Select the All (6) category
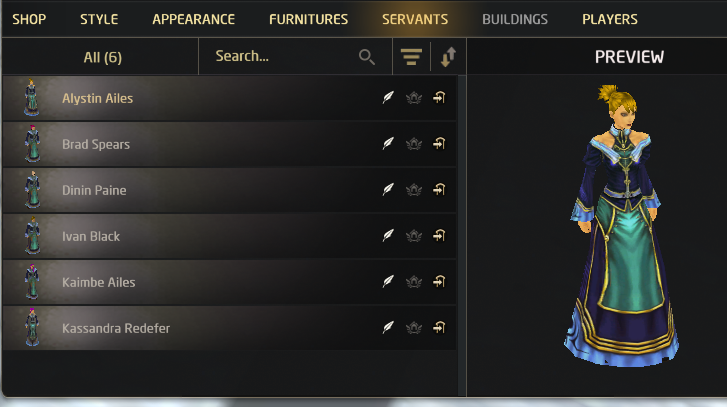Viewport: 727px width, 407px height. coord(102,57)
